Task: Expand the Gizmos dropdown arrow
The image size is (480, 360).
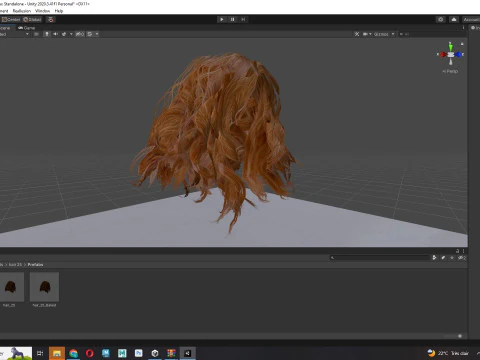Action: [393, 34]
